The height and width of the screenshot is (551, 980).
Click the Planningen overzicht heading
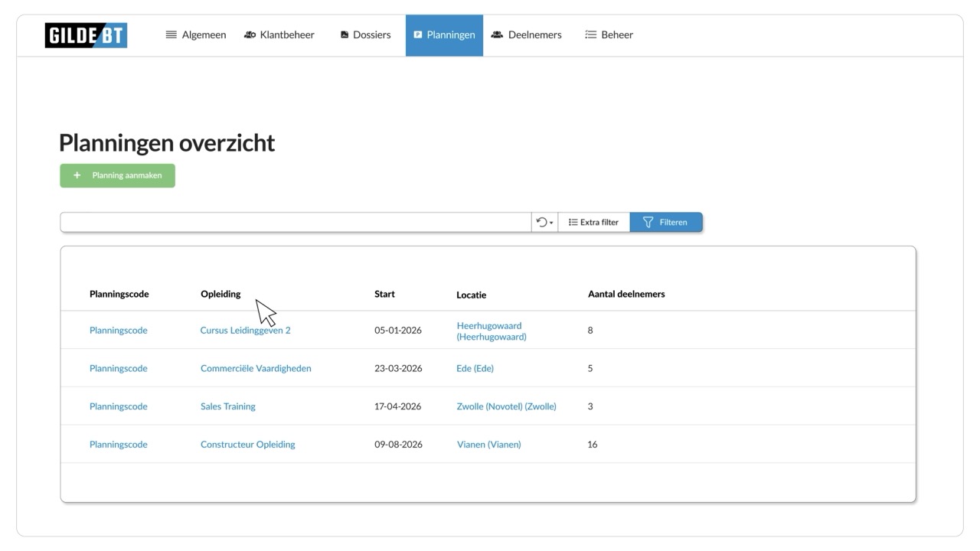coord(167,143)
